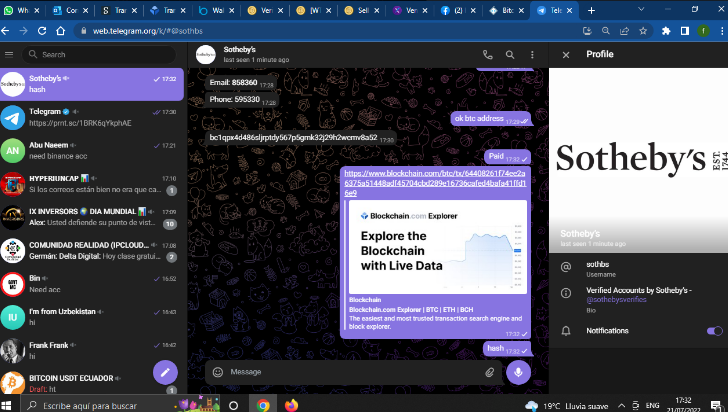The height and width of the screenshot is (412, 728).
Task: Click the ok btc address message
Action: [491, 119]
